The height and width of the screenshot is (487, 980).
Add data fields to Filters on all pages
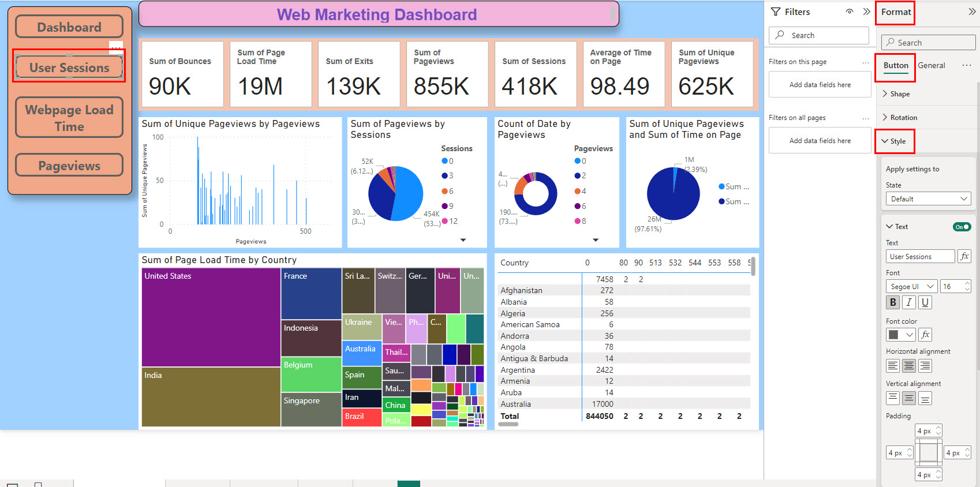click(820, 141)
